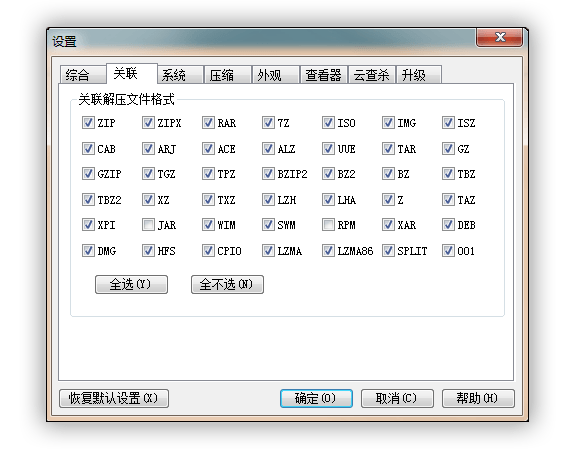Toggle the LHA checkbox

tap(328, 200)
